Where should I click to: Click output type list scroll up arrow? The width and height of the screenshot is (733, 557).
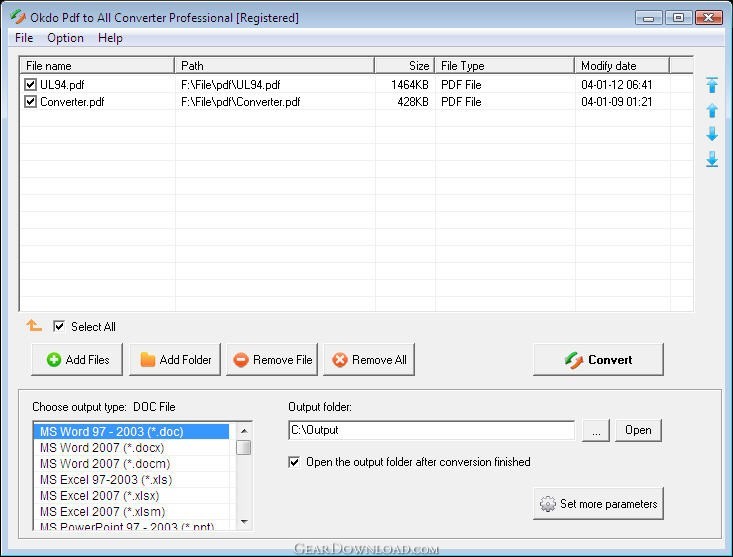(x=244, y=430)
